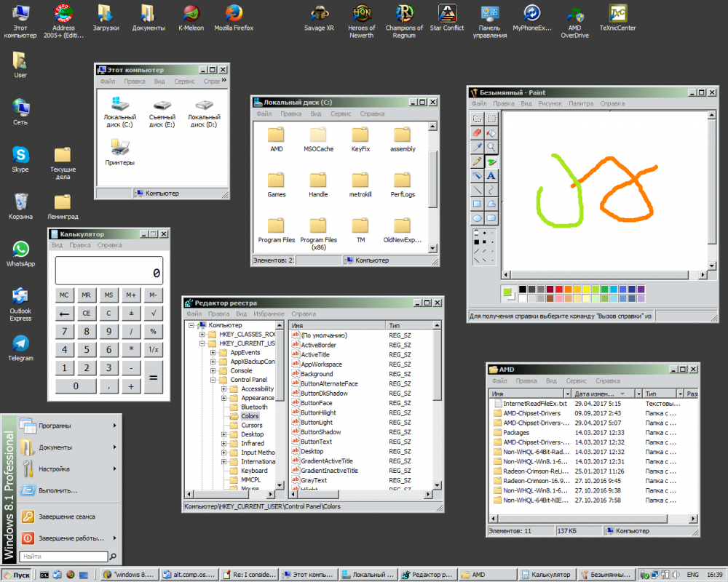728x582 pixels.
Task: Select the Fill bucket tool in Paint
Action: tap(491, 132)
